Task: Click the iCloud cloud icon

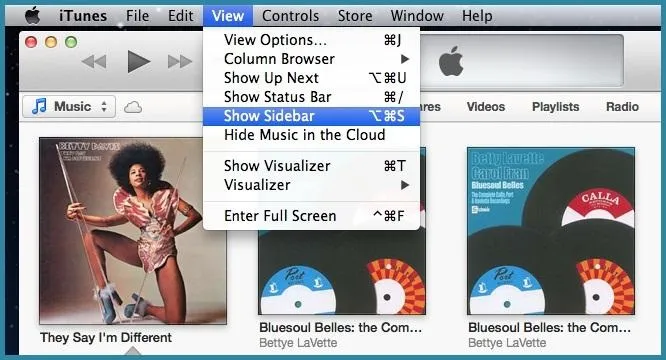Action: [x=133, y=107]
